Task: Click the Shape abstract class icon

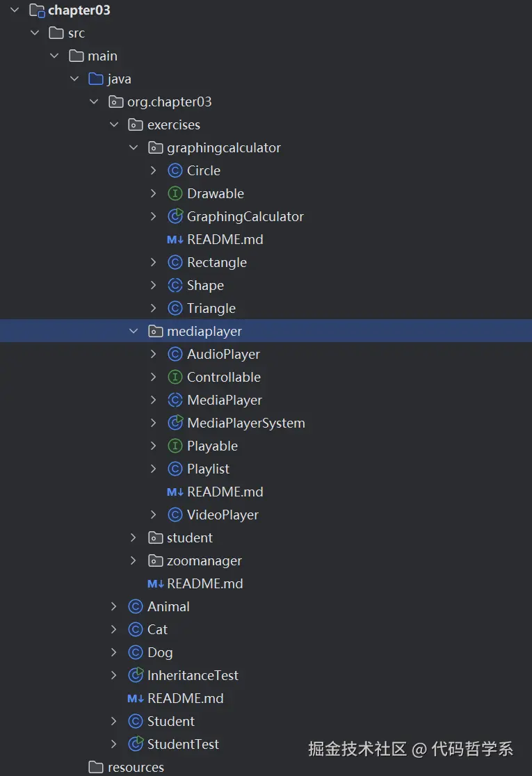Action: click(175, 286)
